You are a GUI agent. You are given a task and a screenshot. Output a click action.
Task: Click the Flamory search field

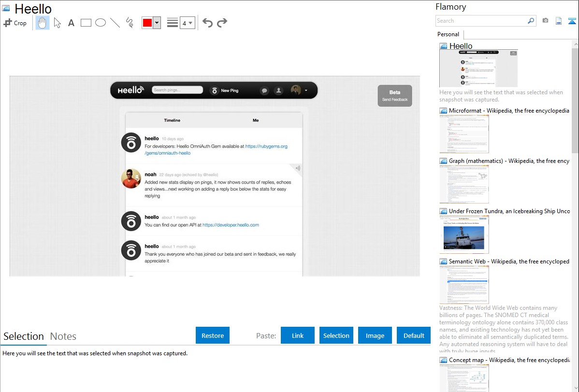[x=481, y=21]
